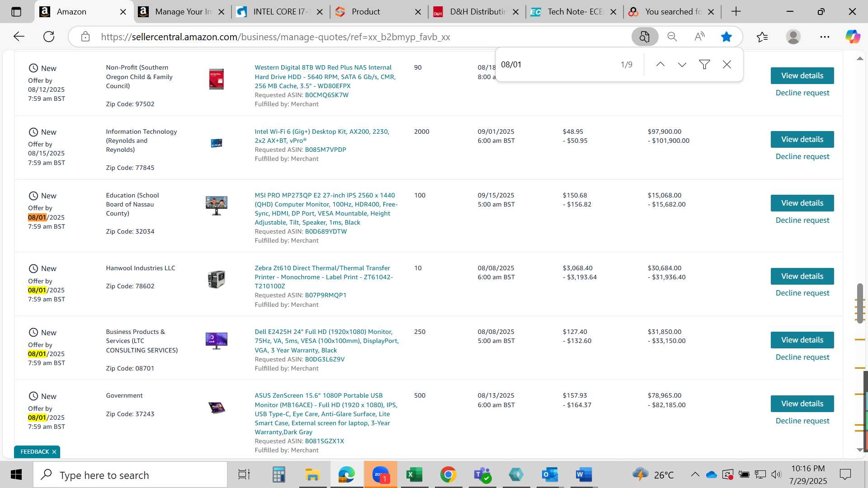View details for Intel Wi-Fi 6 request
Screen dimensions: 868x488
click(802, 139)
